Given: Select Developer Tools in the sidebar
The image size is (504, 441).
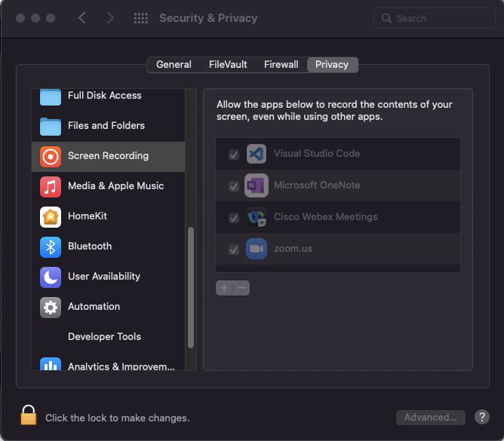Looking at the screenshot, I should point(108,337).
